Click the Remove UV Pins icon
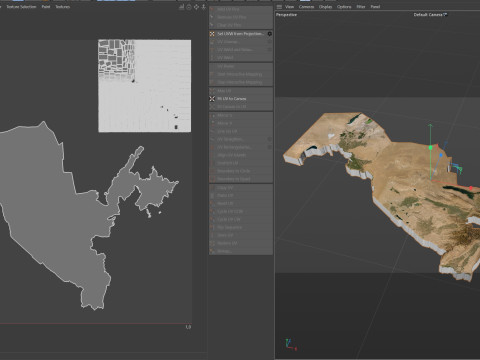The width and height of the screenshot is (480, 360). pyautogui.click(x=212, y=17)
